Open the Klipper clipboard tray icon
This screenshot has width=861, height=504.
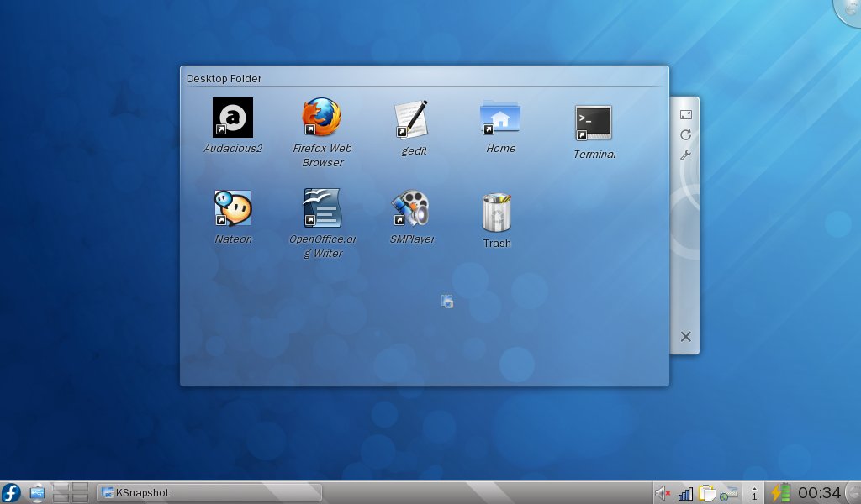point(706,493)
